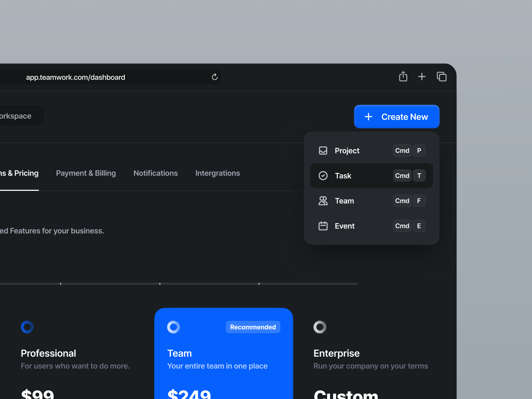Choose Task from the Create New dropdown

click(343, 176)
